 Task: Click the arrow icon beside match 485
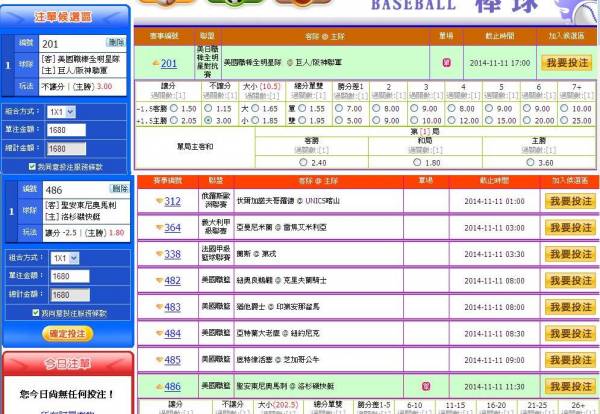[159, 360]
